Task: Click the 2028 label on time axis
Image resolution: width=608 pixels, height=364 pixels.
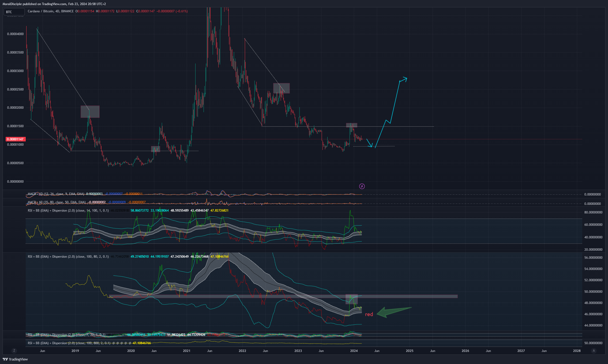Action: point(577,351)
